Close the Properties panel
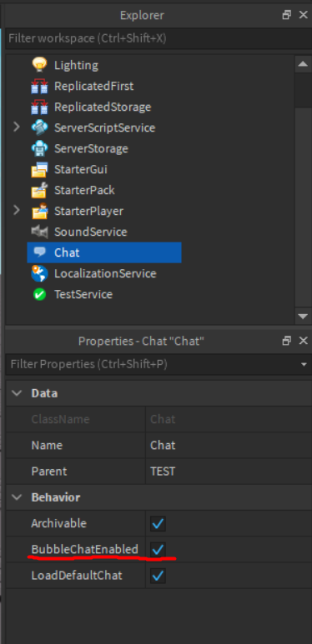This screenshot has width=312, height=644. tap(304, 341)
